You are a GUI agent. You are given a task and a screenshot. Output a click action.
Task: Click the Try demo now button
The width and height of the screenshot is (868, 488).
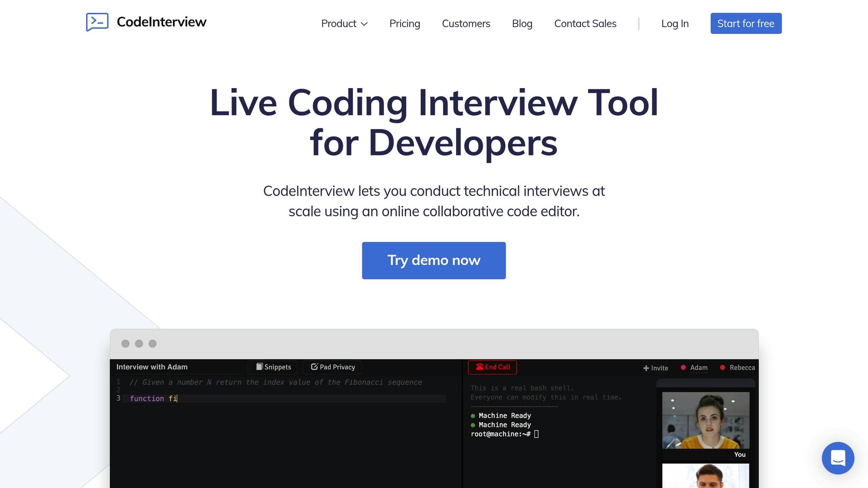tap(434, 260)
